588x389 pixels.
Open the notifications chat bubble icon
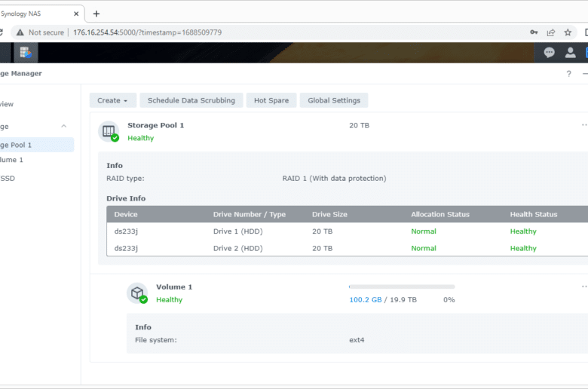coord(549,53)
